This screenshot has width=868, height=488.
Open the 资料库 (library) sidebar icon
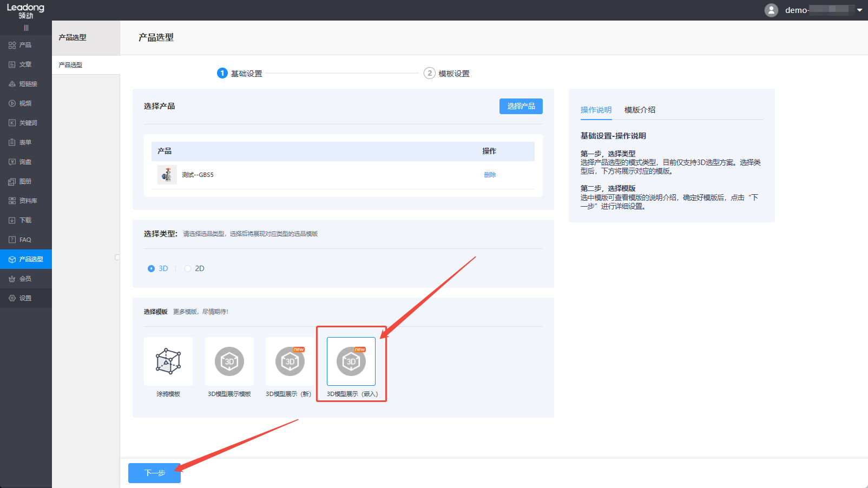[x=12, y=201]
